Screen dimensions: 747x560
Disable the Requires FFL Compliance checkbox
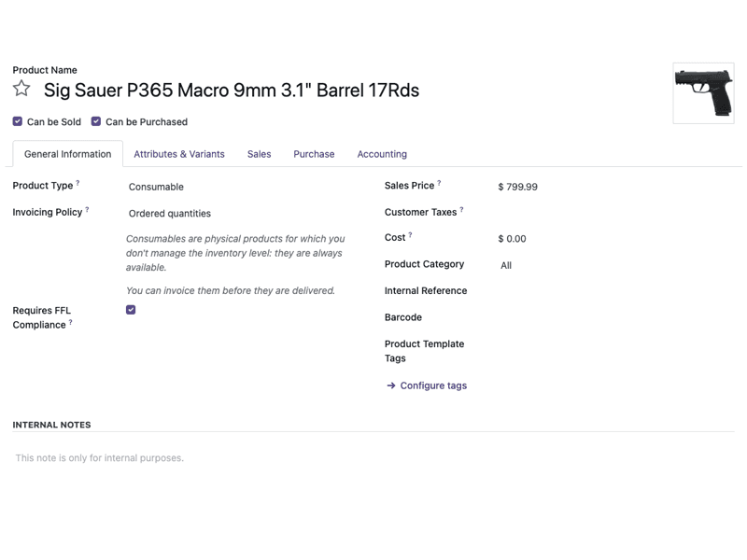(131, 310)
